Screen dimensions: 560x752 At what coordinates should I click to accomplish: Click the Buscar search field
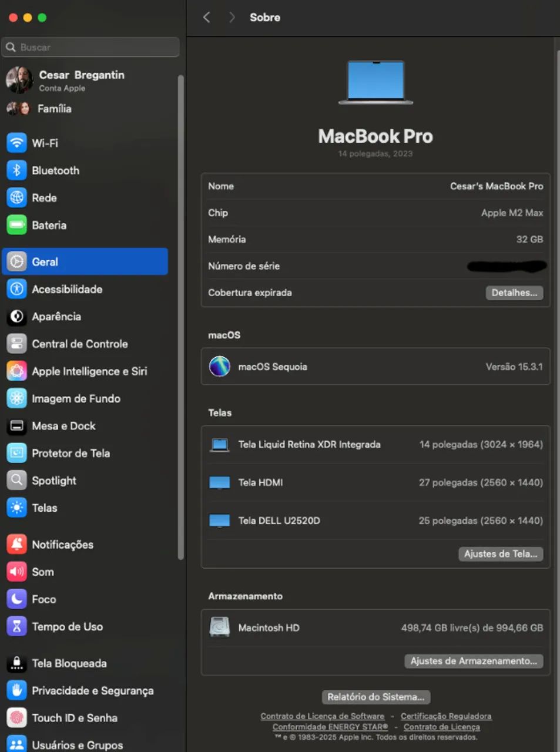(x=90, y=47)
